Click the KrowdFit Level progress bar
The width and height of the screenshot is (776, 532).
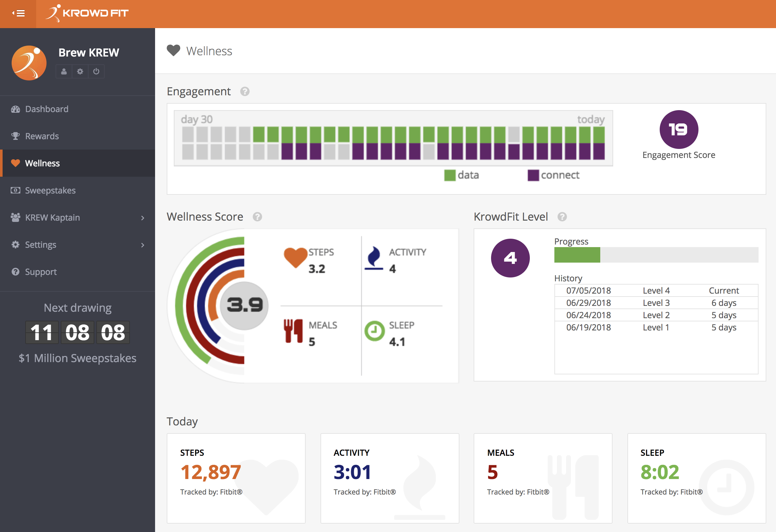[x=656, y=255]
